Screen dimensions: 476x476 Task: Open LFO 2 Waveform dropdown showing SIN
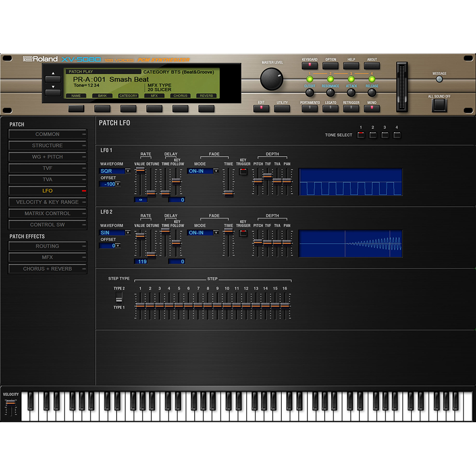click(x=115, y=233)
